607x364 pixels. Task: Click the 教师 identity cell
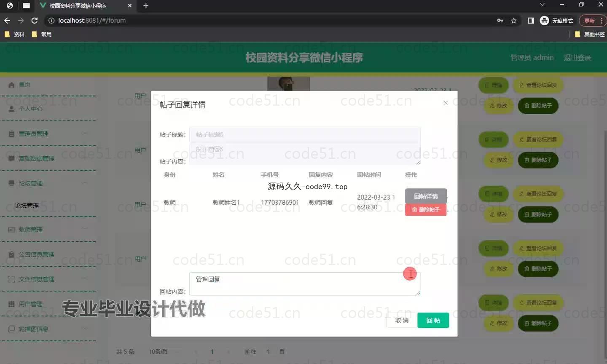(170, 203)
